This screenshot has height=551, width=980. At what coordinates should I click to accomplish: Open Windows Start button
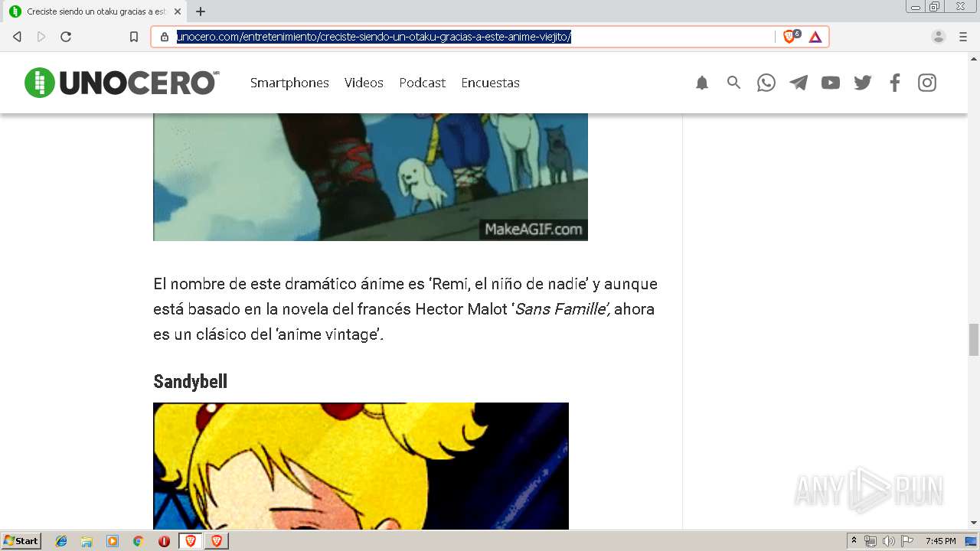point(21,540)
